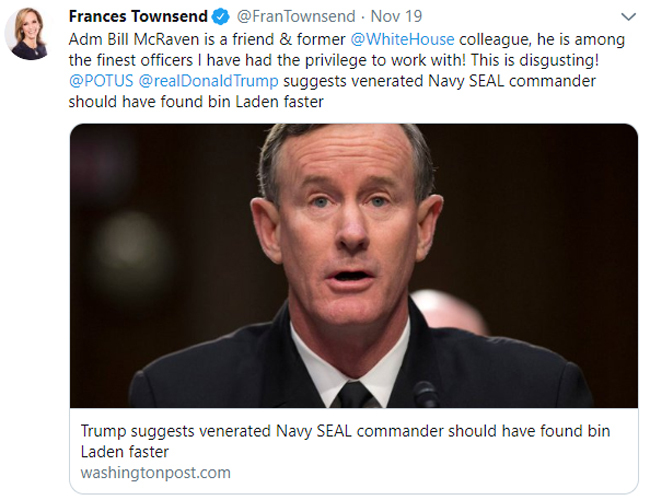Viewport: 650px width, 500px height.
Task: Click the article photo of the Navy officer
Action: [353, 265]
